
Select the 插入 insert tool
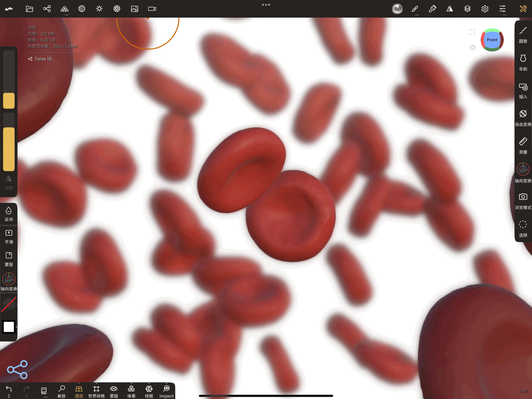point(523,91)
